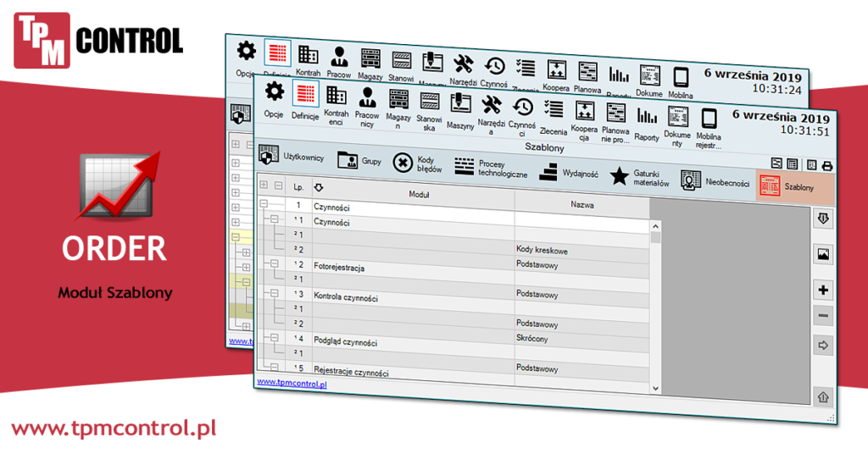This screenshot has height=454, width=868.
Task: Open the www.tpmcontrol.pl link in front window
Action: [292, 383]
